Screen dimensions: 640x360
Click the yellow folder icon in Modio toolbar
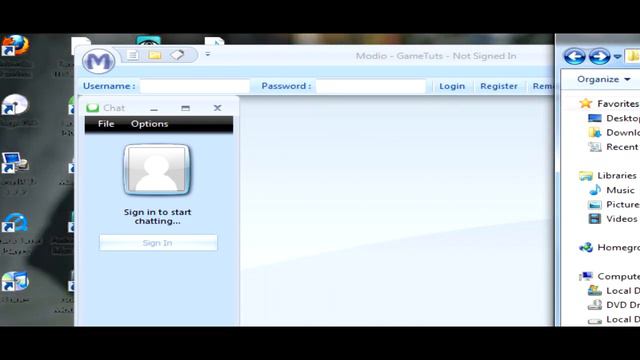tap(155, 55)
